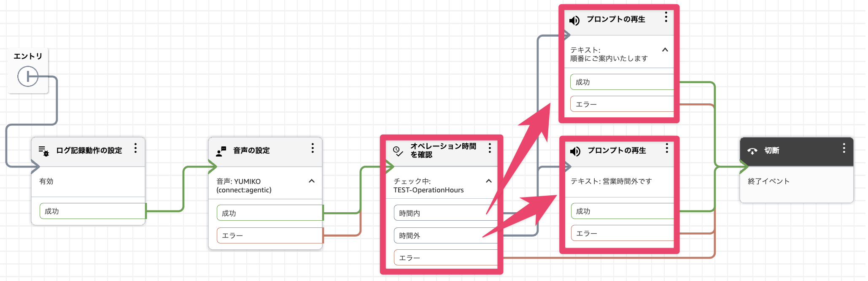This screenshot has height=281, width=868.
Task: Collapse the チェック中: TEST-OperationHours chevron
Action: (x=489, y=181)
